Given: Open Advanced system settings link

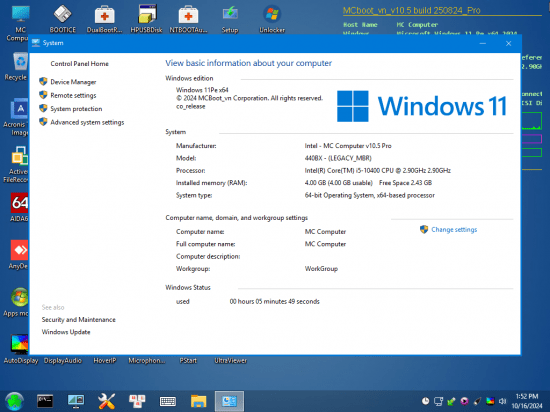Looking at the screenshot, I should pyautogui.click(x=87, y=122).
